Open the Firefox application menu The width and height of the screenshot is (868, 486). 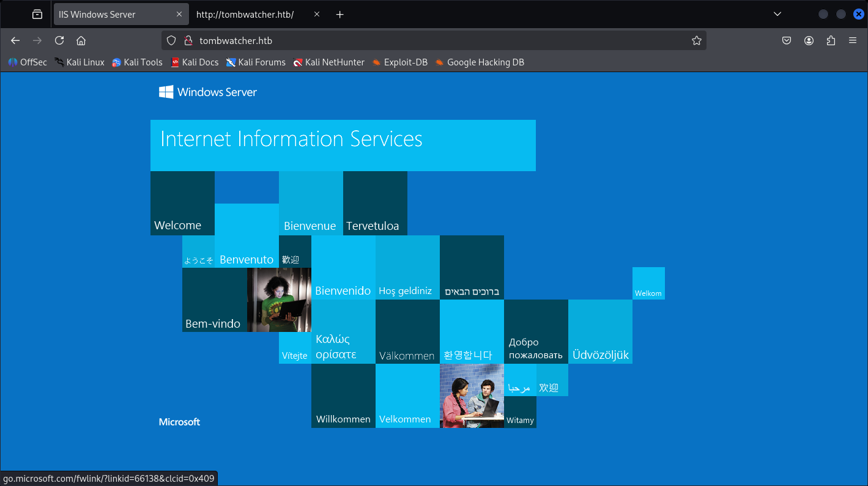[x=853, y=40]
